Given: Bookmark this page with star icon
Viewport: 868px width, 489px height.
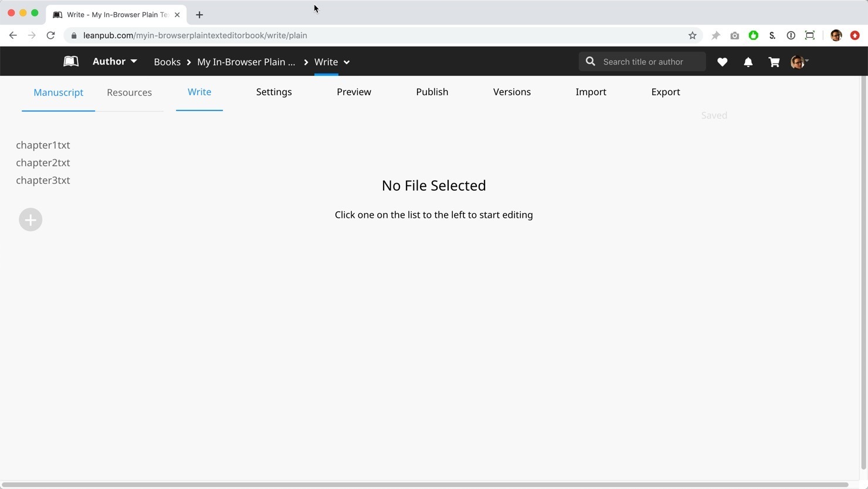Looking at the screenshot, I should [x=692, y=35].
